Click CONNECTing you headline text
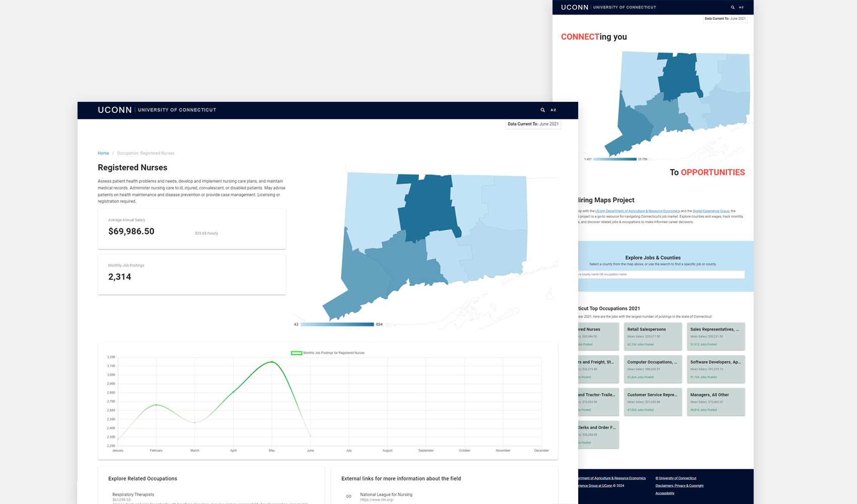 coord(594,37)
